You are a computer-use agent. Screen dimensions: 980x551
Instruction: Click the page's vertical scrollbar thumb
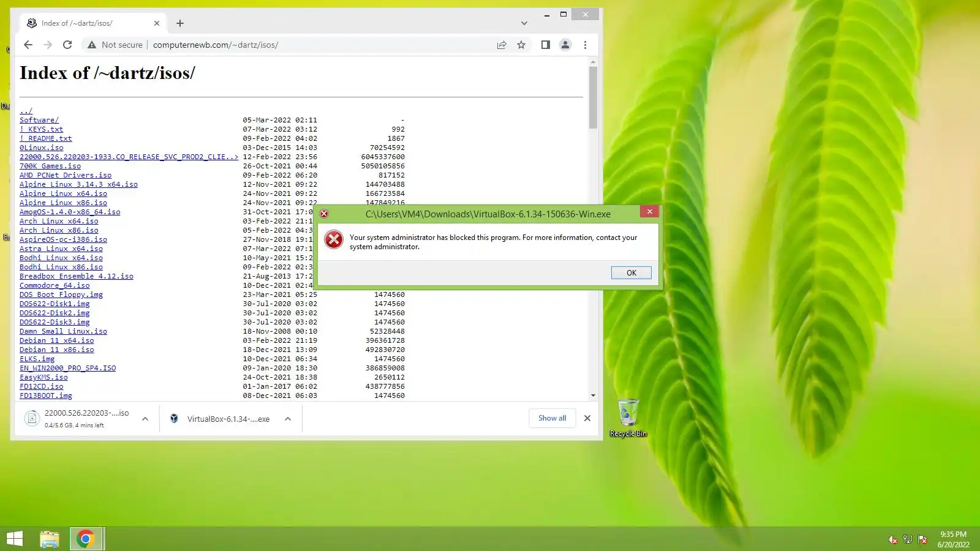(x=593, y=97)
